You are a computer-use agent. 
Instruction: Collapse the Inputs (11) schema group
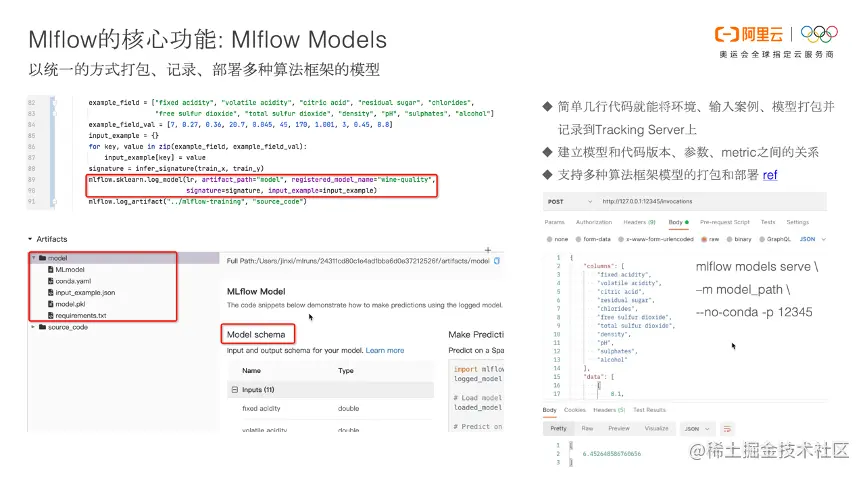click(x=235, y=390)
